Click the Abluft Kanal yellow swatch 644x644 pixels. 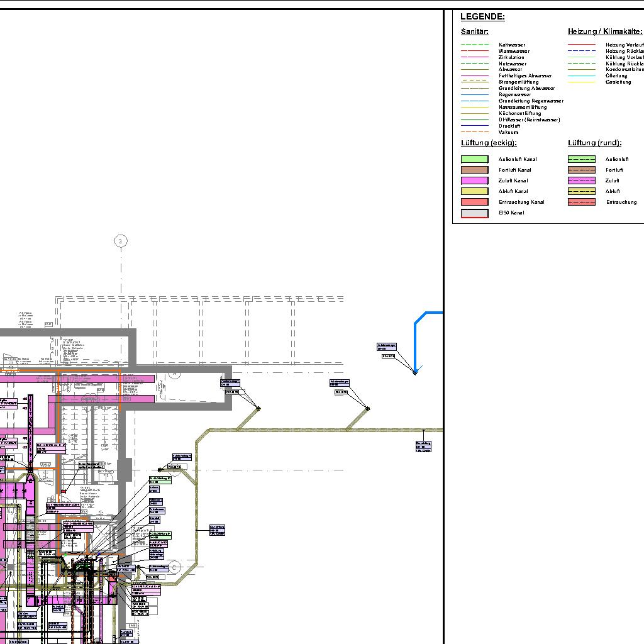[474, 192]
